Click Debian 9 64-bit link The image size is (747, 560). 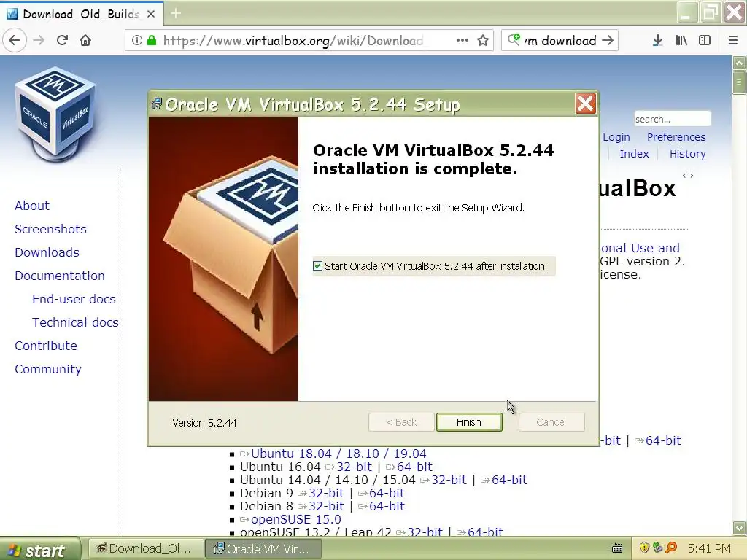387,494
